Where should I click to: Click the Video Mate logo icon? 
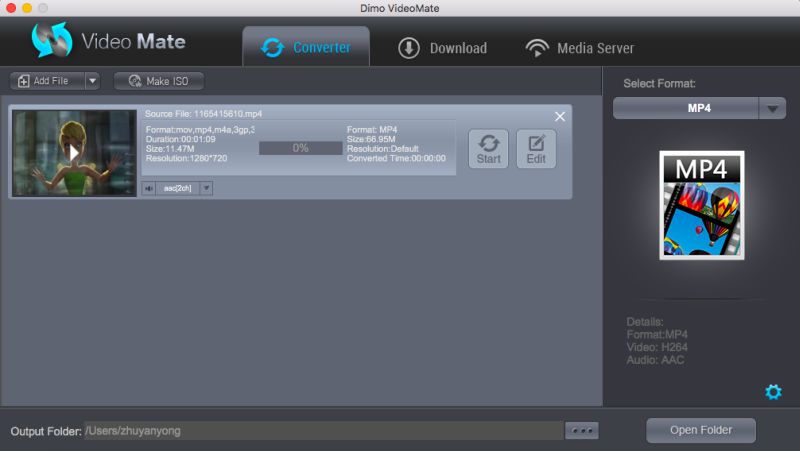coord(52,40)
